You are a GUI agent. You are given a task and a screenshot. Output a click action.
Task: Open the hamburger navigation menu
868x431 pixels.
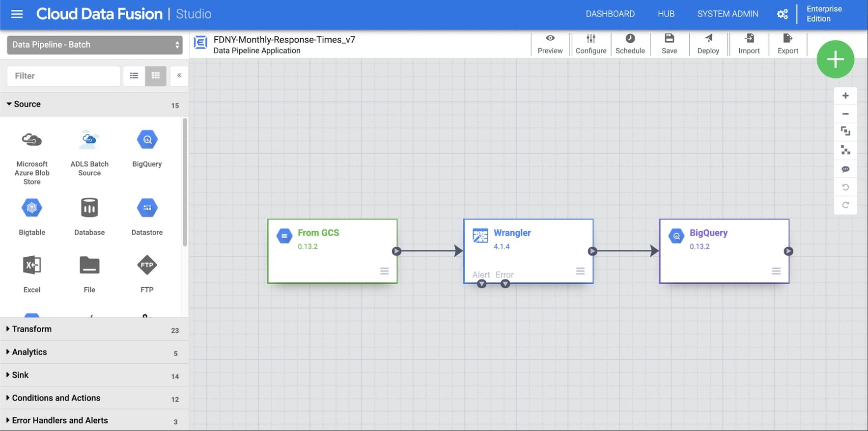(17, 14)
